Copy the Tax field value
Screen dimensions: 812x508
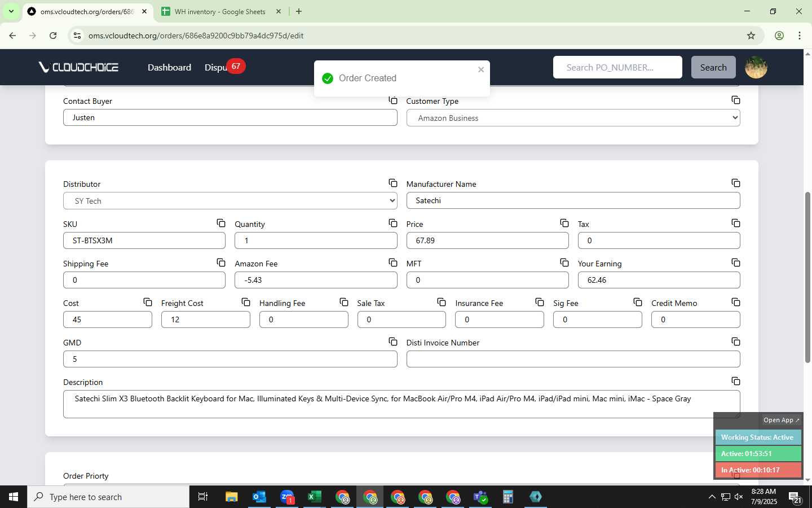click(x=736, y=223)
